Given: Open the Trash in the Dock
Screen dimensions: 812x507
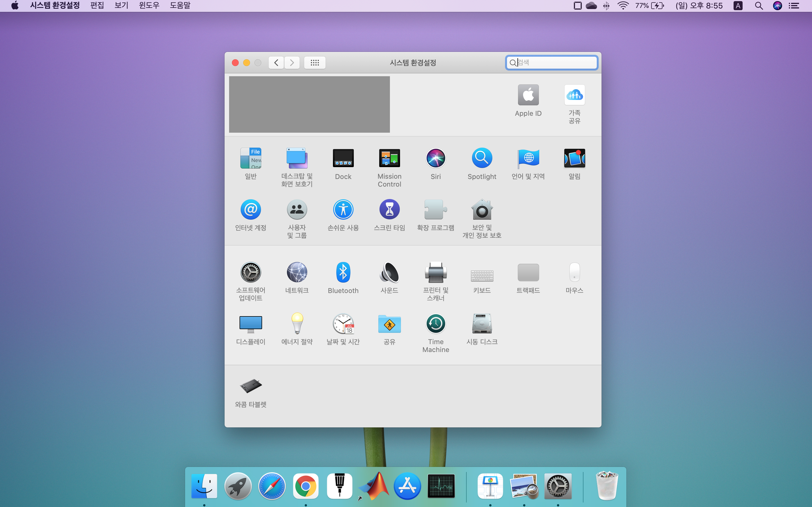Looking at the screenshot, I should tap(607, 486).
